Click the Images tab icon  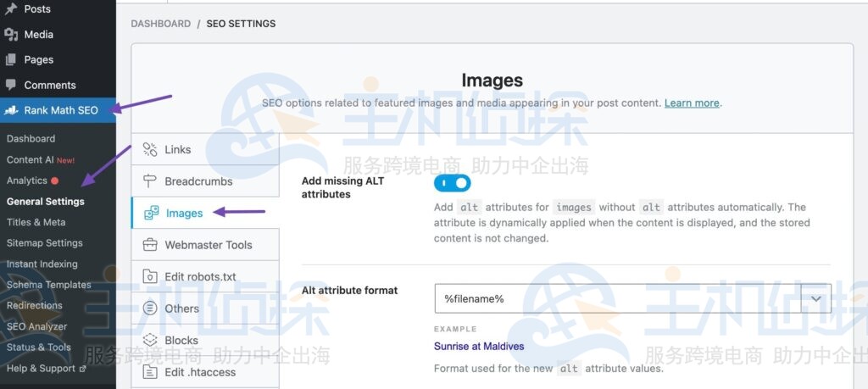[152, 213]
